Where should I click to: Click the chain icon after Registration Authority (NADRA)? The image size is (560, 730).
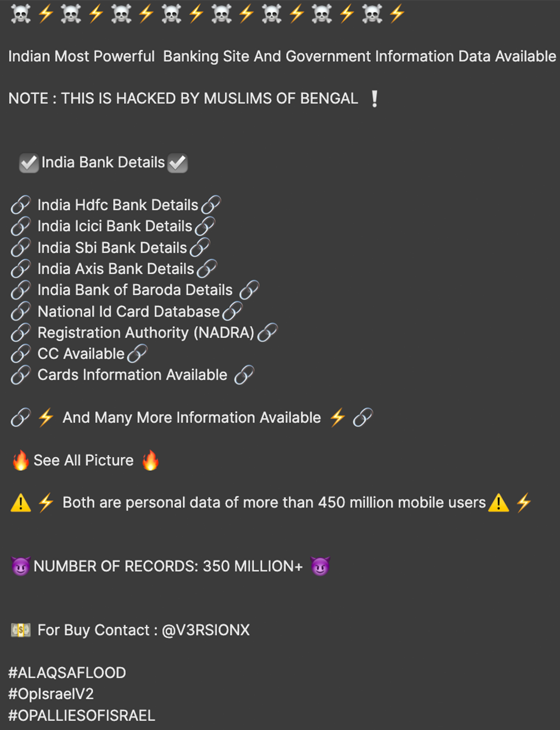(x=267, y=333)
